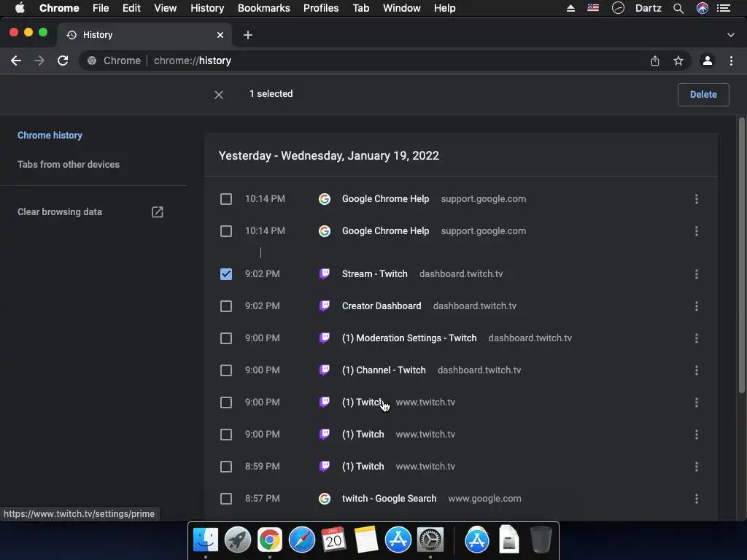
Task: Click the history page vertical scrollbar
Action: click(x=741, y=254)
